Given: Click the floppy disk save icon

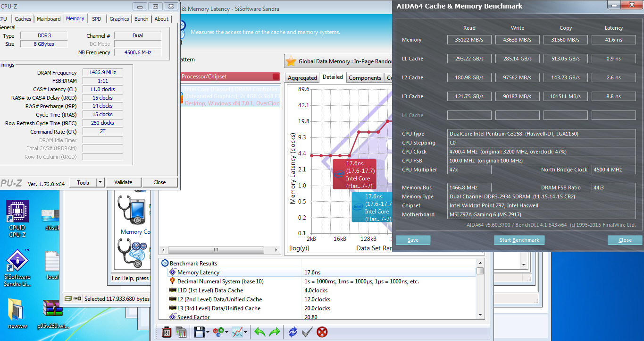Looking at the screenshot, I should pos(199,332).
